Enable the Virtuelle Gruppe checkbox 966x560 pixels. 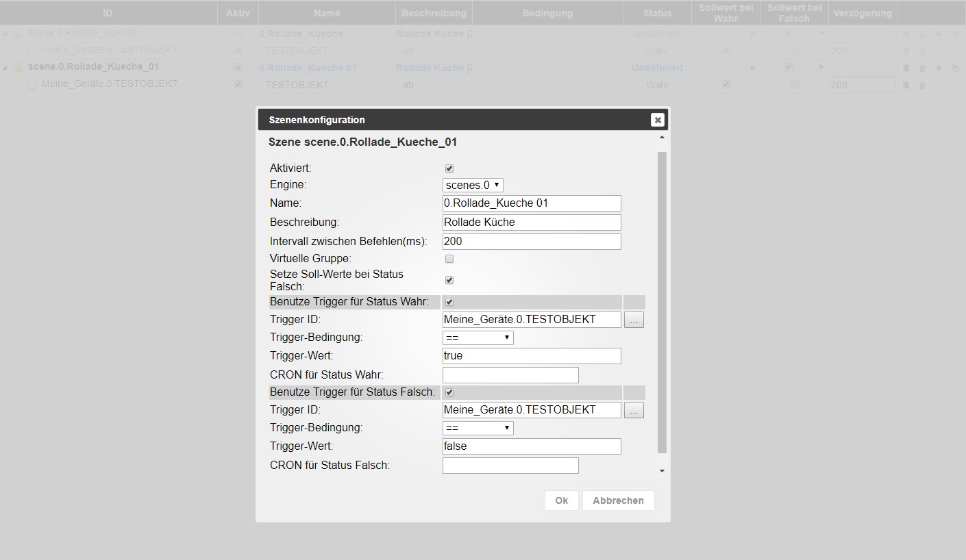tap(449, 259)
